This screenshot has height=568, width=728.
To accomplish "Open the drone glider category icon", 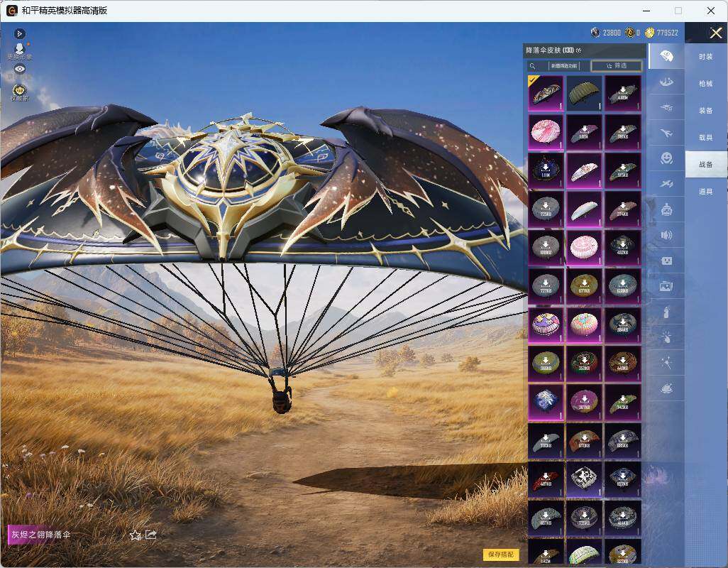I will pos(666,108).
